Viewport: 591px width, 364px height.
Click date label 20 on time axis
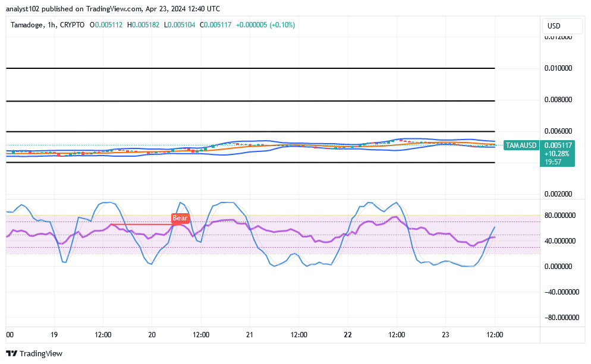point(152,335)
